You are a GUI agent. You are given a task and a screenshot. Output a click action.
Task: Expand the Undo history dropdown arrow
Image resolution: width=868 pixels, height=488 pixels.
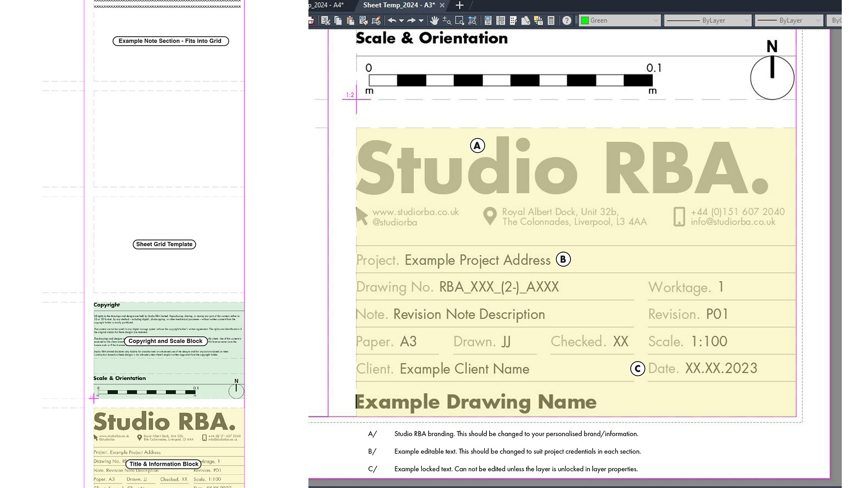click(401, 21)
